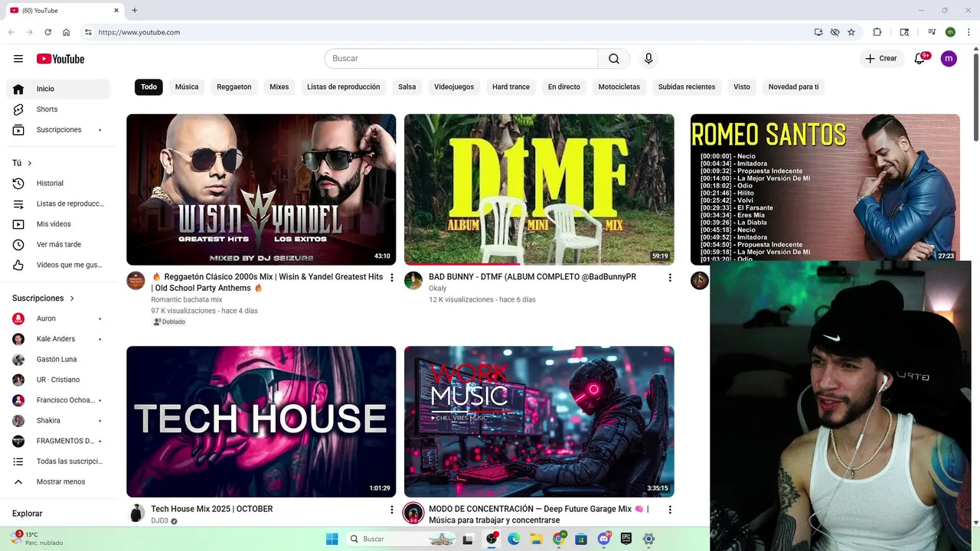Viewport: 980px width, 551px height.
Task: Open Kale Anders channel subscription
Action: 58,339
